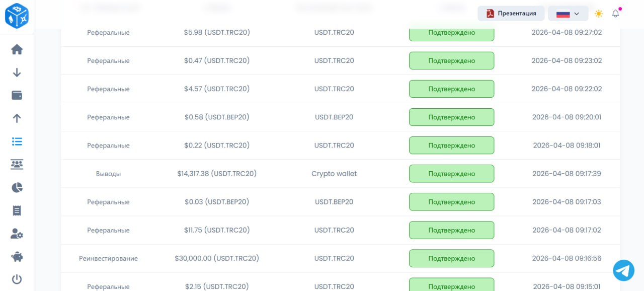The image size is (644, 291).
Task: Open the Презентация PDF button
Action: (x=511, y=14)
